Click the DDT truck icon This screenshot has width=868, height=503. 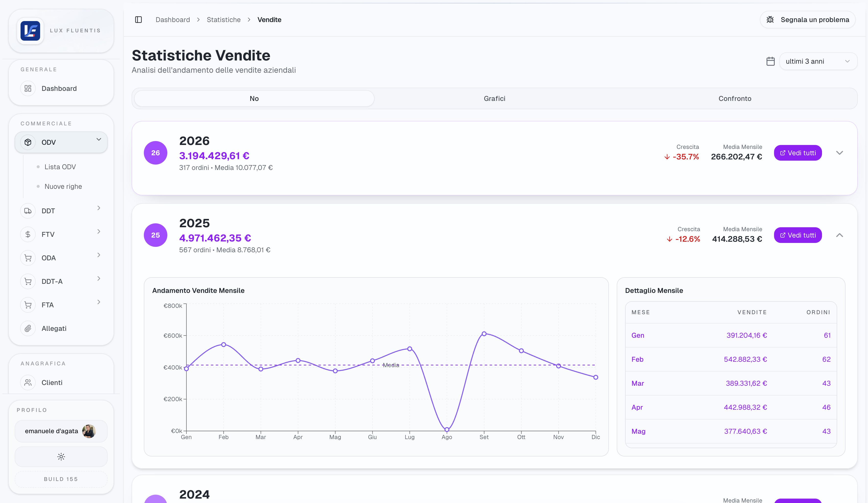(28, 211)
